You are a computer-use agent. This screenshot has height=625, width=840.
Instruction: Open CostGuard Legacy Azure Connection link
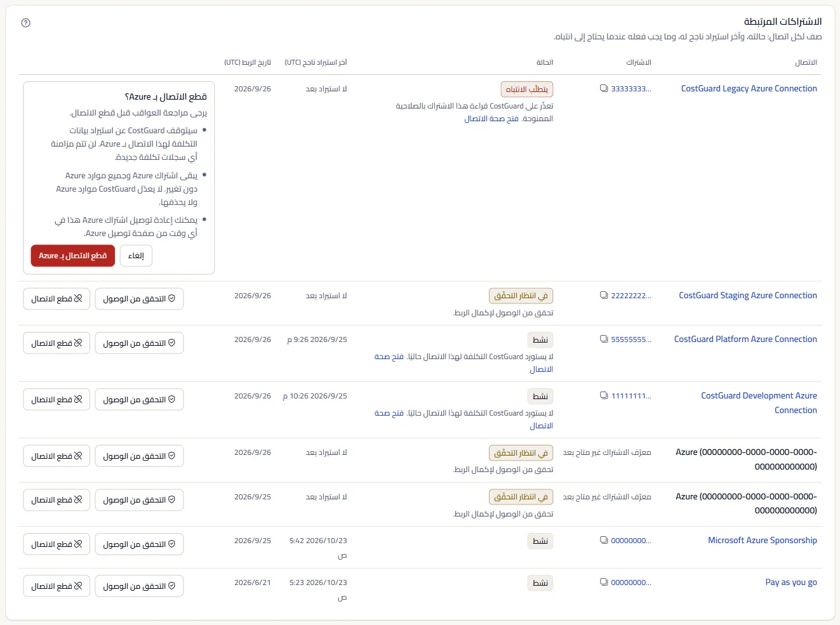pos(749,89)
